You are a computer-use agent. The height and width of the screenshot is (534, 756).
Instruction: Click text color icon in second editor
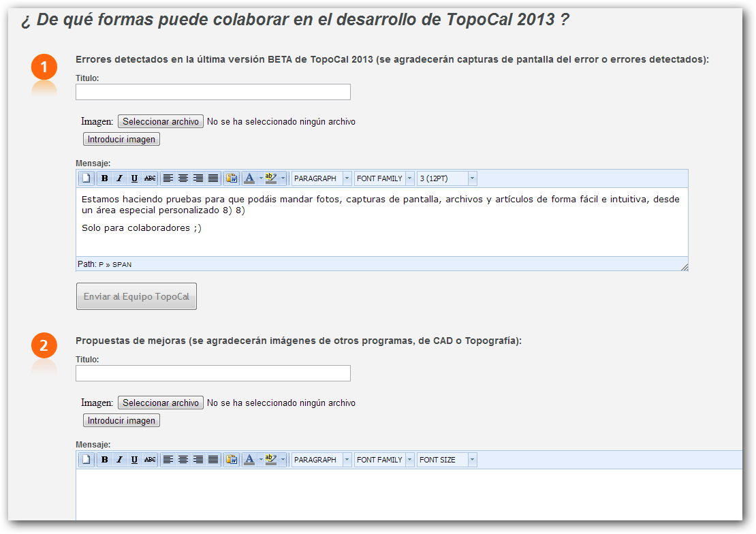point(249,460)
